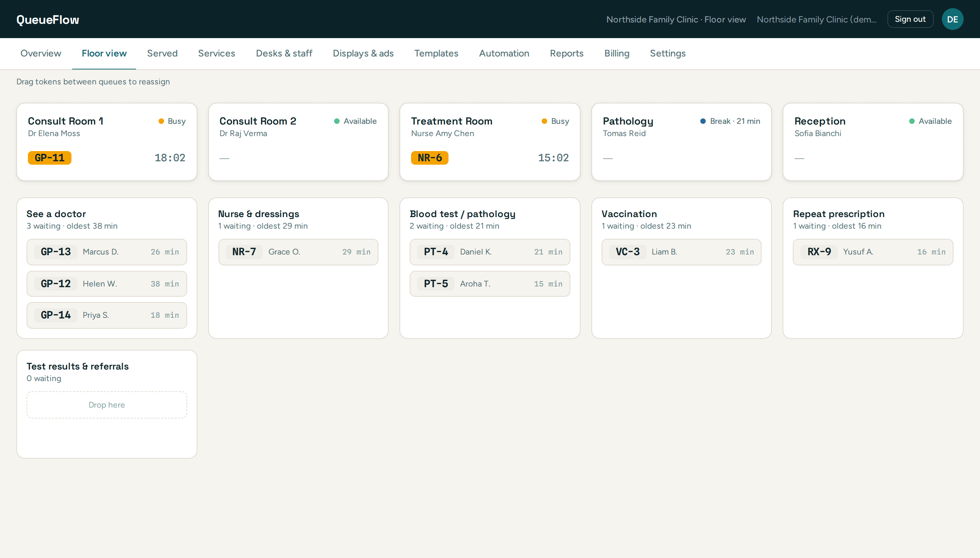Open the Consult Room 1 desk card title
980x558 pixels.
click(x=66, y=121)
